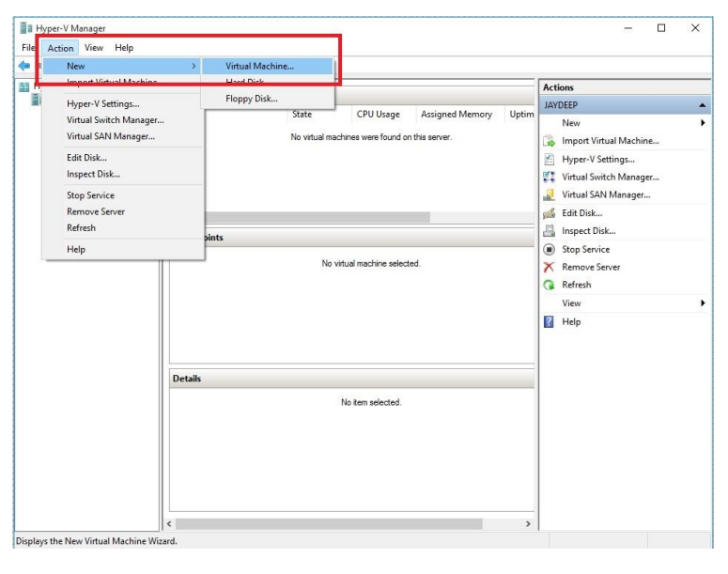The height and width of the screenshot is (574, 728).
Task: Click Virtual SAN Manager... link in Actions pane
Action: click(606, 194)
